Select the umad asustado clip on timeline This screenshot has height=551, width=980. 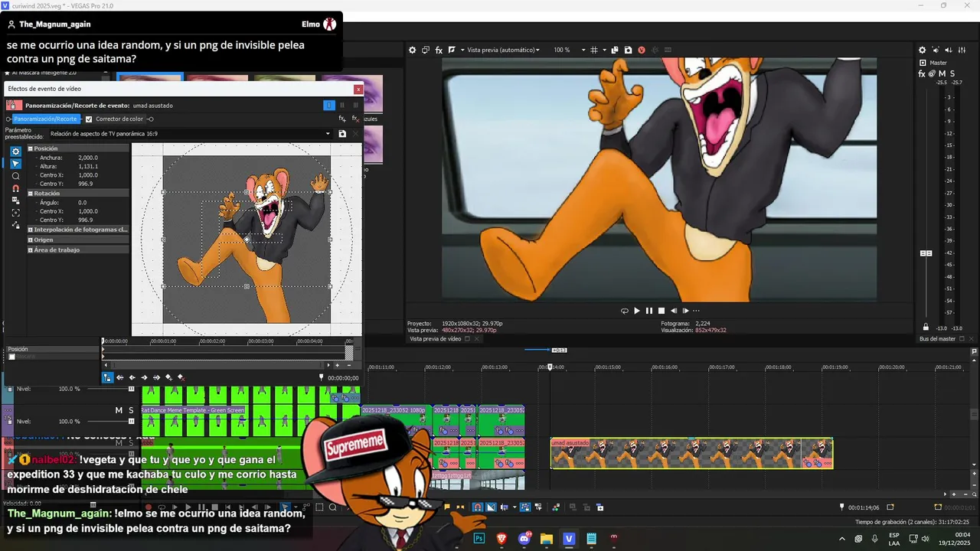[x=691, y=454]
